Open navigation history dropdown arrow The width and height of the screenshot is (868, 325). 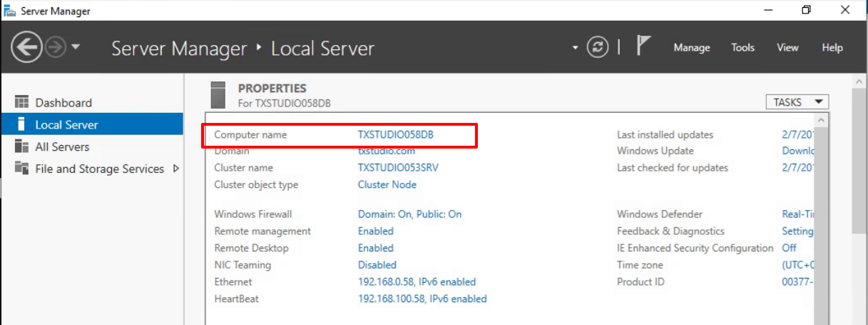click(x=76, y=48)
